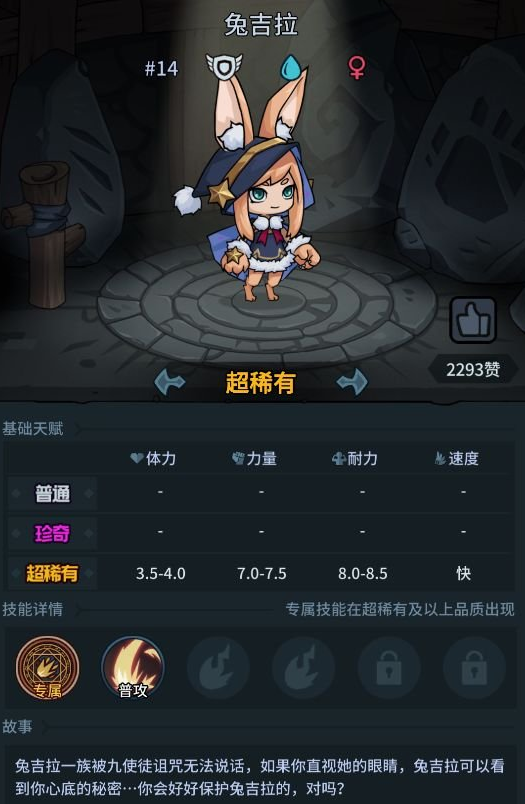The height and width of the screenshot is (804, 525).
Task: Open the 专属 exclusive skill icon
Action: pos(47,668)
